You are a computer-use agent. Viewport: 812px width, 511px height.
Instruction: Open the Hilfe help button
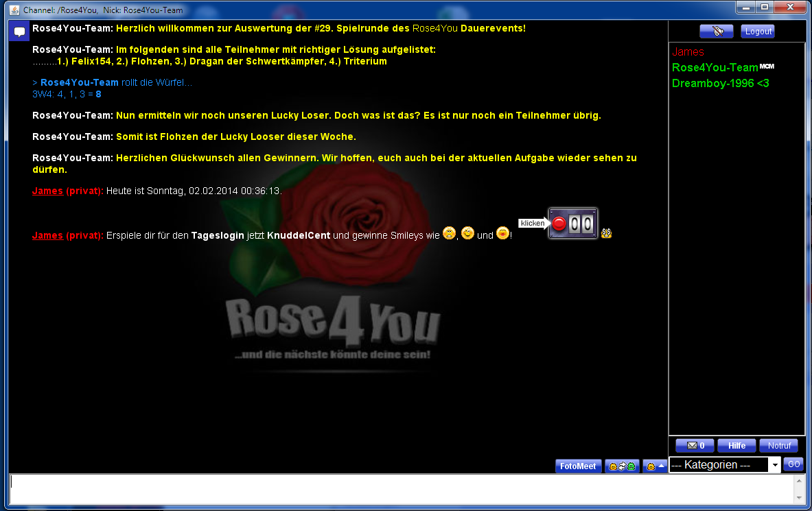[736, 446]
